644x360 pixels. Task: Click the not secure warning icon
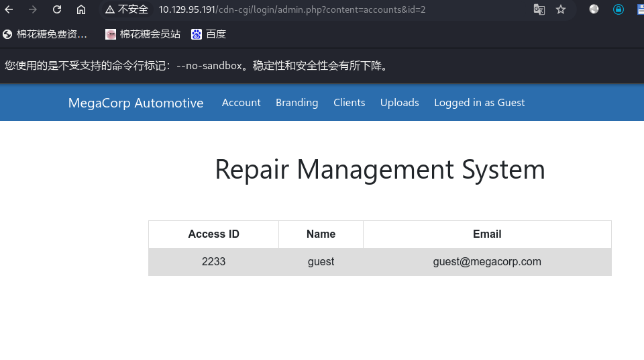(110, 9)
